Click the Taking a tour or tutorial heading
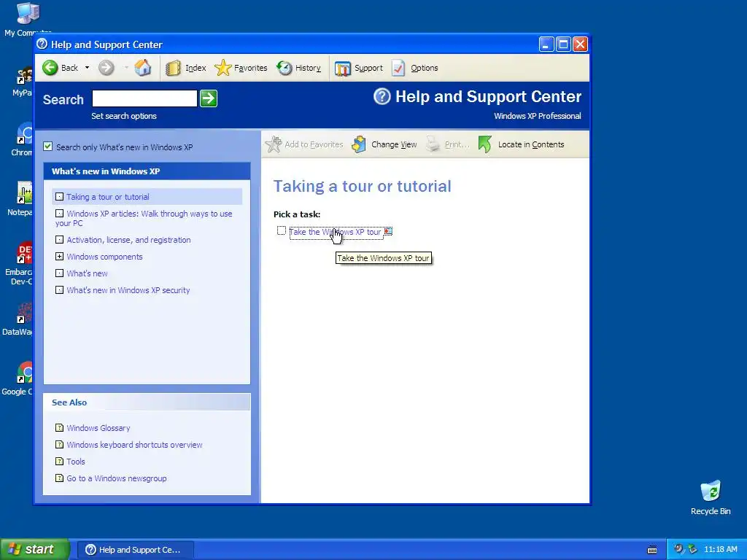The height and width of the screenshot is (560, 747). pos(362,186)
